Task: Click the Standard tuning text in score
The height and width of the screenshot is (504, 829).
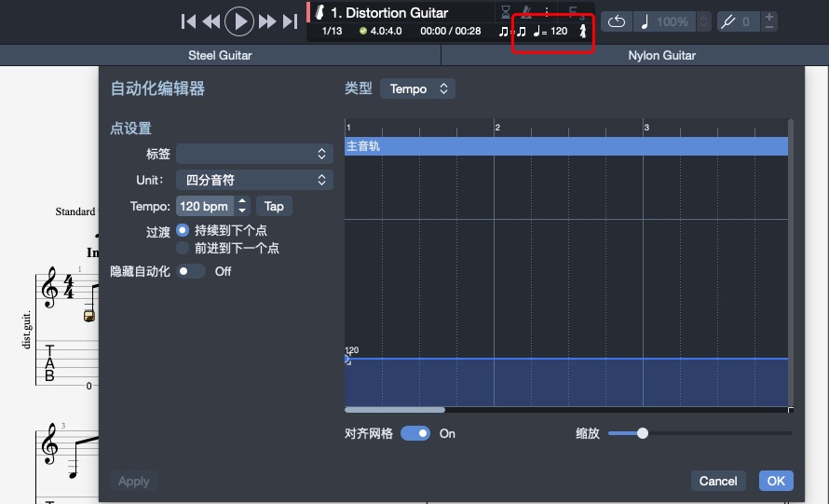Action: click(75, 211)
